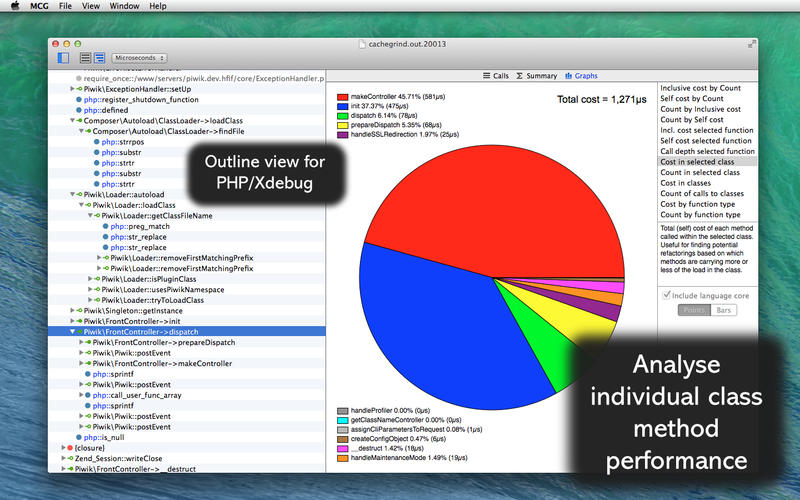800x500 pixels.
Task: Switch to flat list view icon
Action: point(86,58)
